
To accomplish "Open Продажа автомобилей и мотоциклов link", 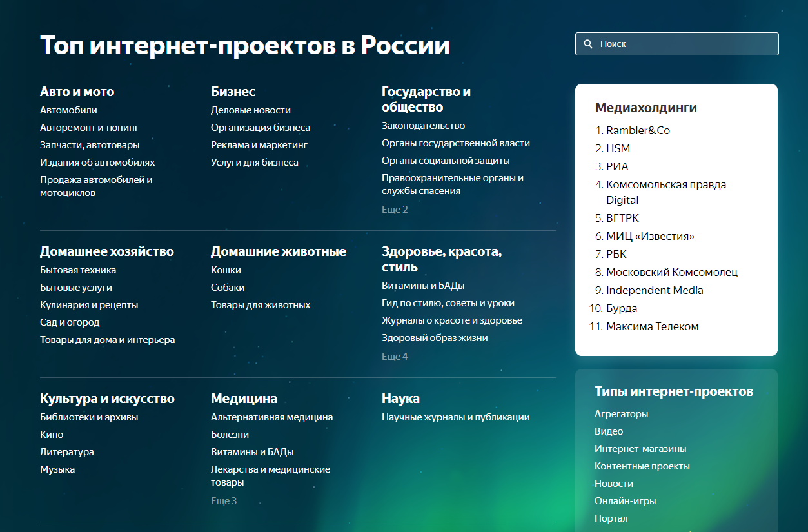I will (96, 186).
